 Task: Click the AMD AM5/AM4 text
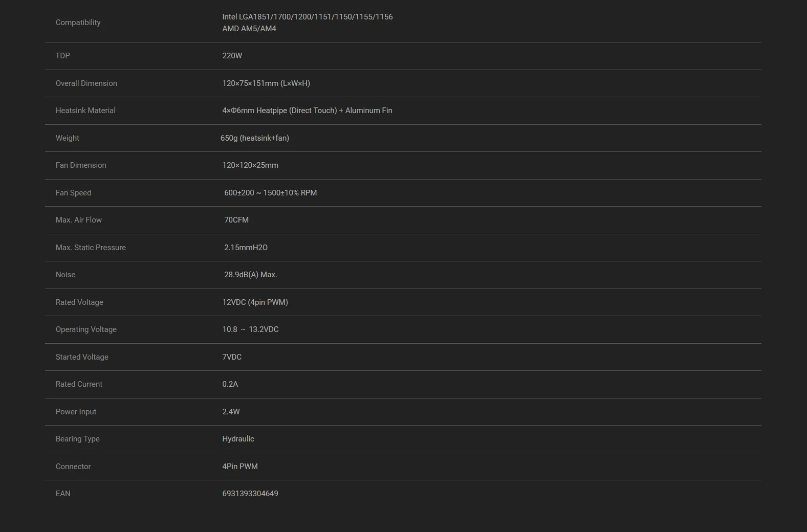pos(249,29)
